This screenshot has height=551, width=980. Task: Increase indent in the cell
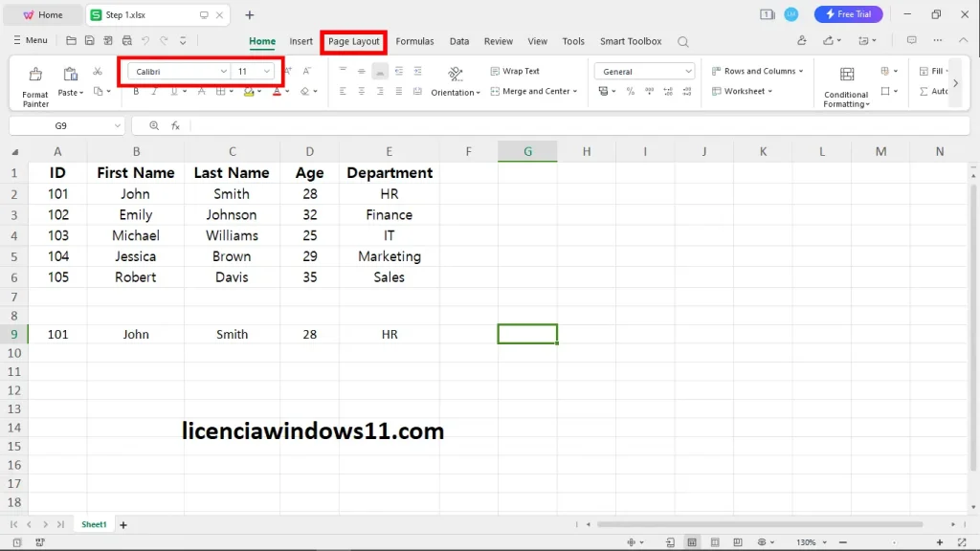click(x=417, y=71)
